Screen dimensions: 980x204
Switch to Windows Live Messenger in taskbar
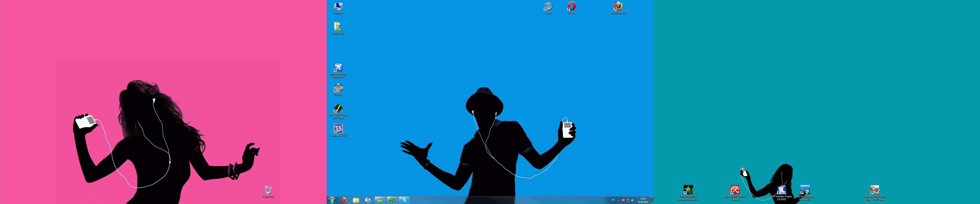coord(380,200)
